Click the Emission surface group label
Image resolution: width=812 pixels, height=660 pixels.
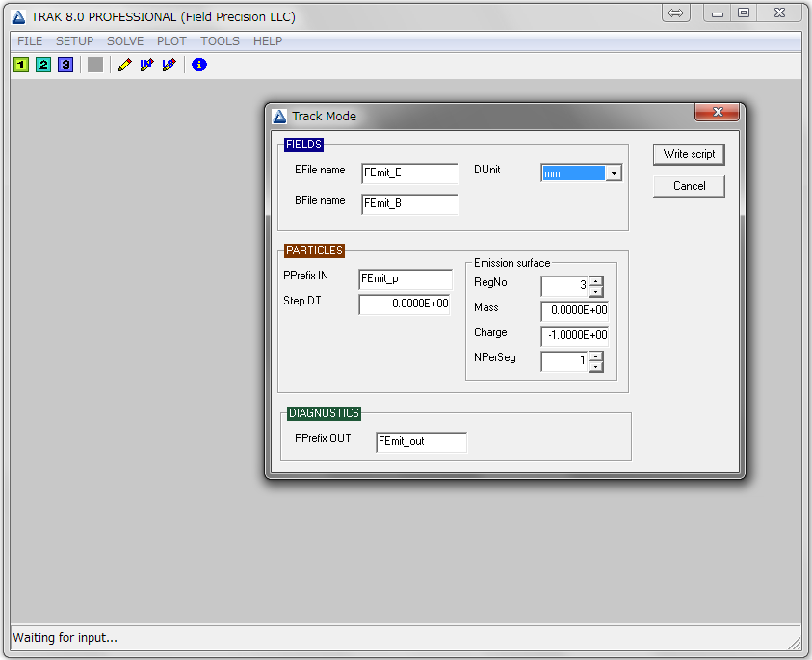point(511,263)
